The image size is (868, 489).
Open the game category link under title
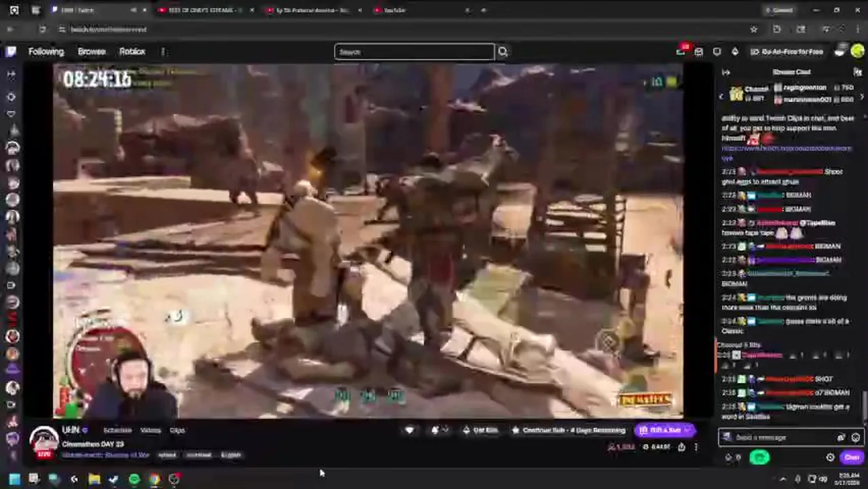(x=105, y=455)
